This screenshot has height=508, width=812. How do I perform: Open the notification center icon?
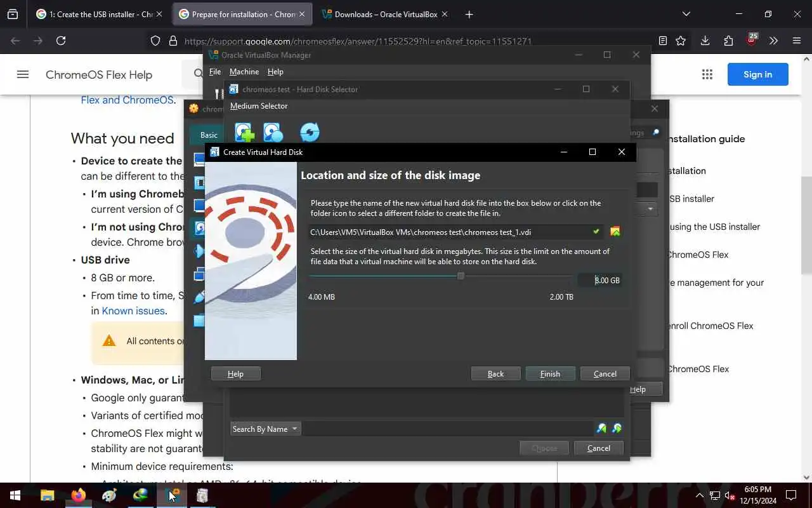pyautogui.click(x=791, y=495)
